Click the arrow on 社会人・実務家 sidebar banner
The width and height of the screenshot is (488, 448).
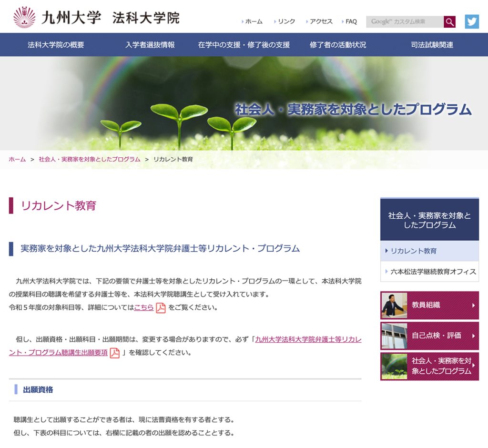(x=473, y=366)
